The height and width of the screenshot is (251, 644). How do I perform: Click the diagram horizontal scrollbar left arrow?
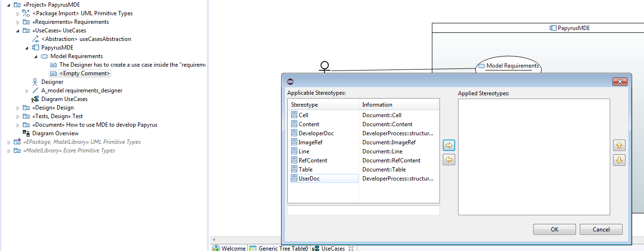(x=213, y=239)
